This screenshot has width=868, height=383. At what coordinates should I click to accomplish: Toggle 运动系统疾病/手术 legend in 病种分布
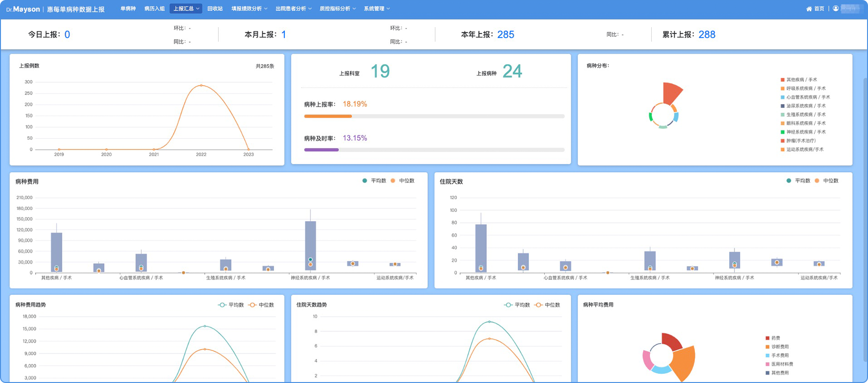point(802,149)
